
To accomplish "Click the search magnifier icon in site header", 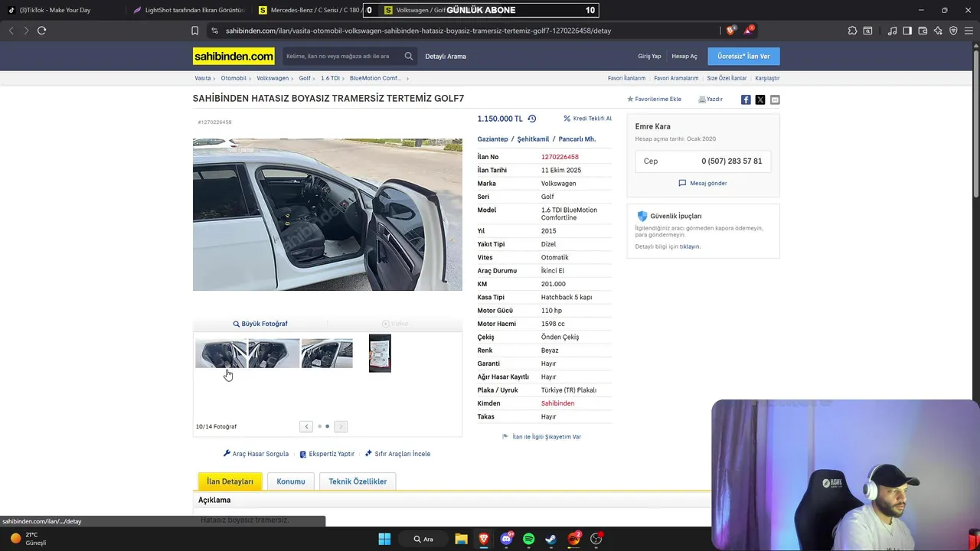I will pyautogui.click(x=409, y=56).
